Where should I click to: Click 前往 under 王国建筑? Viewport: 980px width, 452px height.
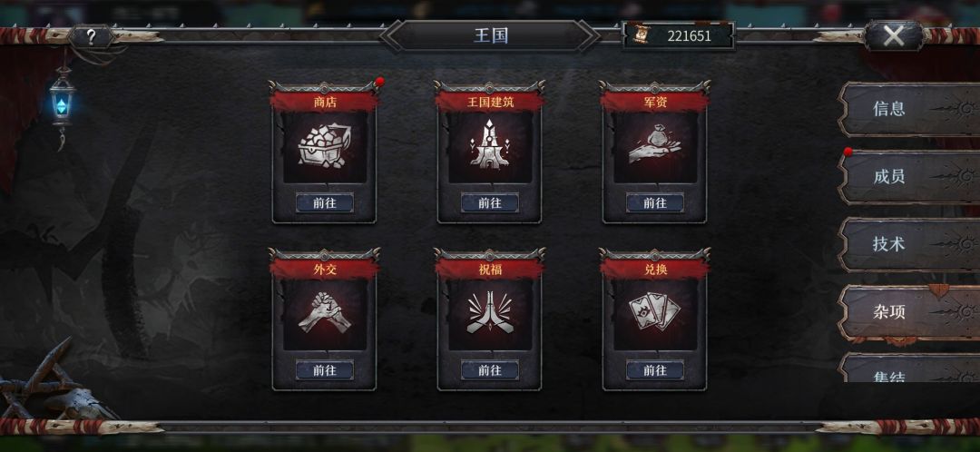click(x=489, y=202)
